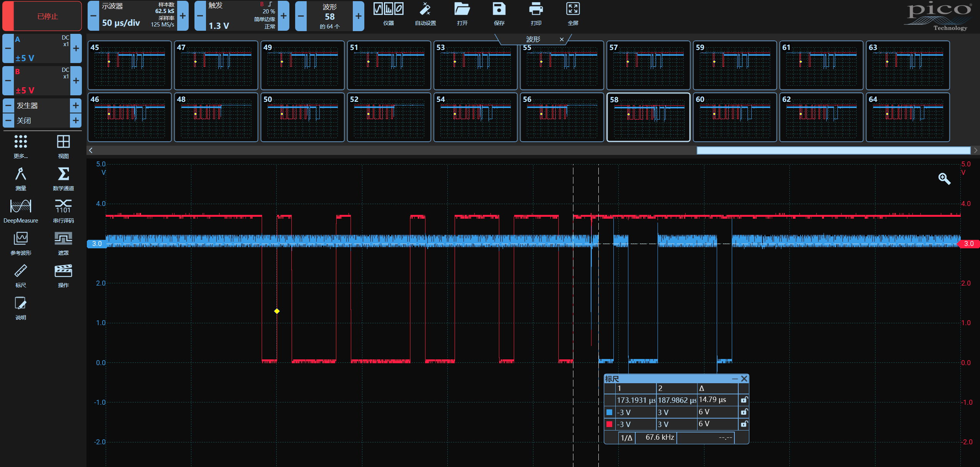The image size is (980, 467).
Task: Close the waveform (波形) tab
Action: click(561, 39)
